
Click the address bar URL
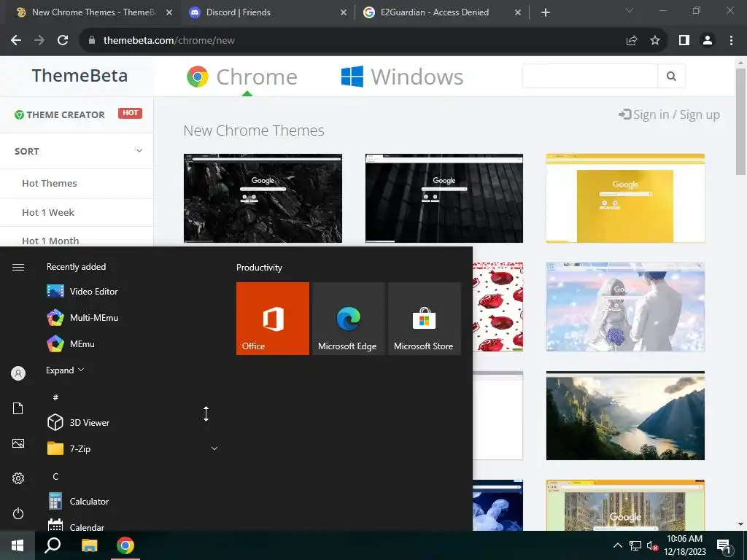pyautogui.click(x=169, y=41)
